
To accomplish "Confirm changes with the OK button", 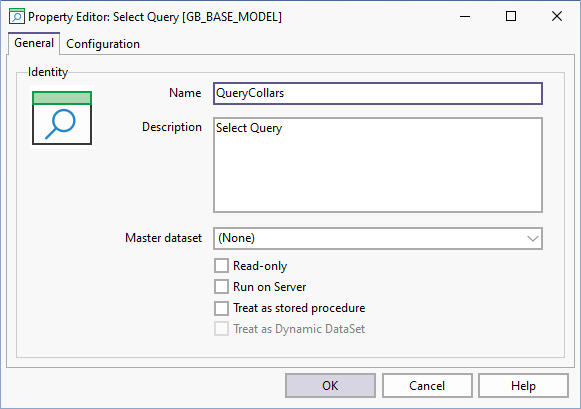I will pos(330,386).
